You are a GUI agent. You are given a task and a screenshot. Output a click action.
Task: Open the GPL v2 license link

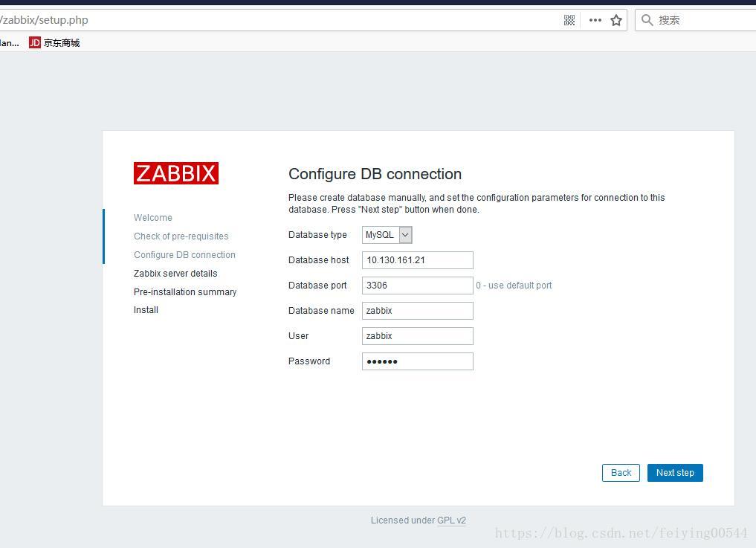(x=451, y=520)
